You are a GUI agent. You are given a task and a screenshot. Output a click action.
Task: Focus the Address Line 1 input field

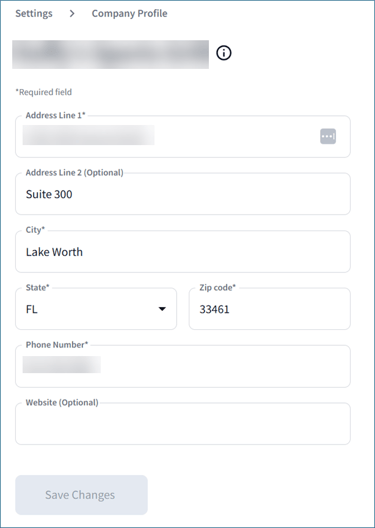tap(183, 136)
